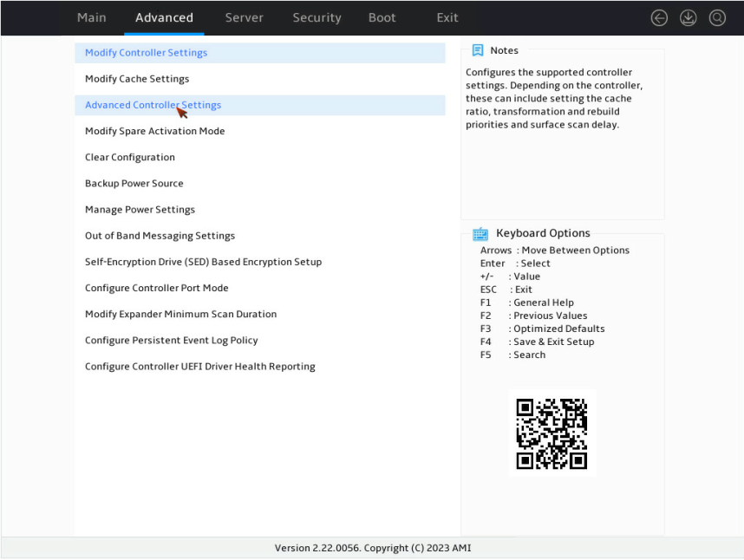Open the search magnifier icon
The image size is (744, 560).
(717, 18)
